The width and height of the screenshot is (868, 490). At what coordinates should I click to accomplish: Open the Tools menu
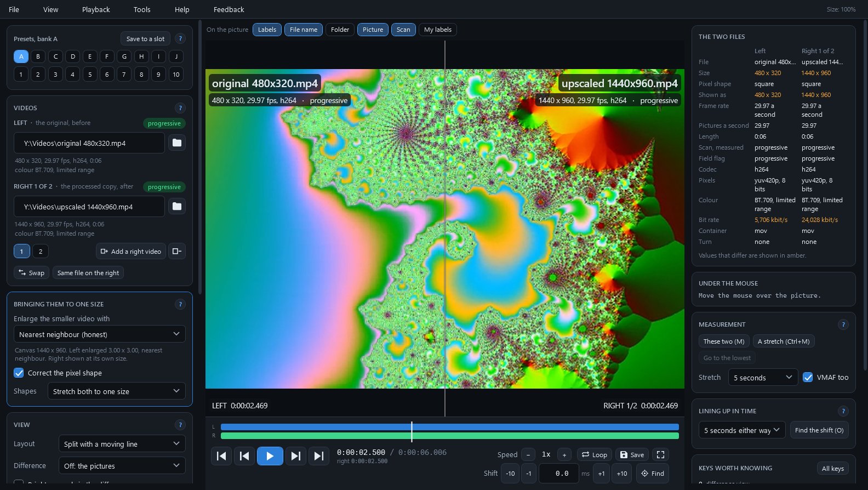click(x=142, y=9)
